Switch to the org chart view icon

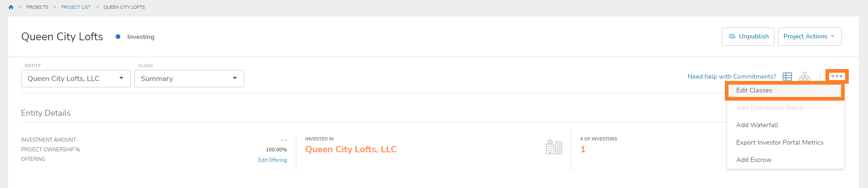pyautogui.click(x=804, y=76)
